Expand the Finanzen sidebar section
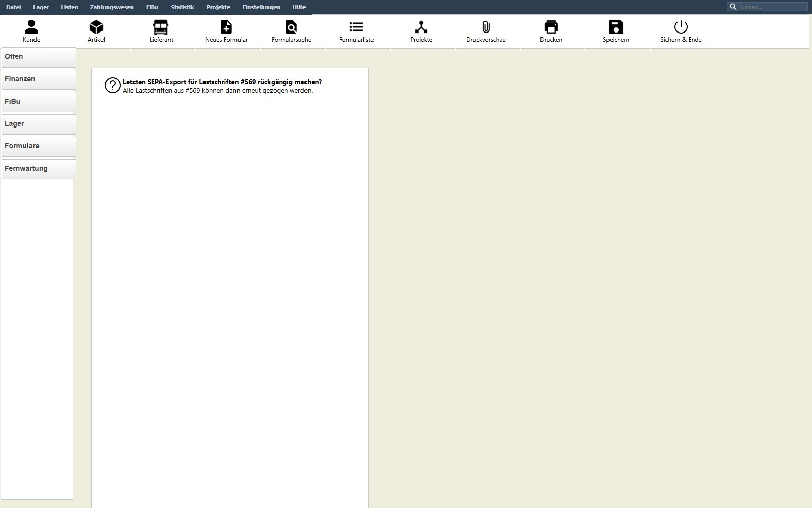The height and width of the screenshot is (508, 812). click(x=38, y=79)
